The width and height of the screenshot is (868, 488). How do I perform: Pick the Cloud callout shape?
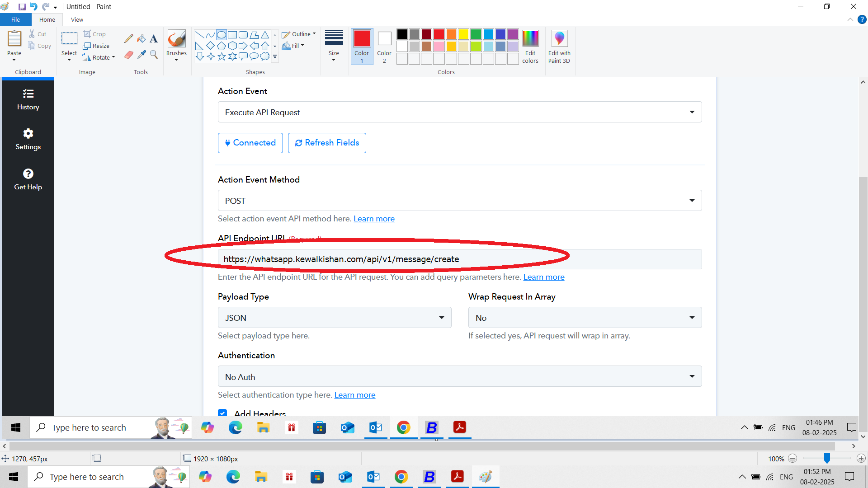(x=265, y=56)
